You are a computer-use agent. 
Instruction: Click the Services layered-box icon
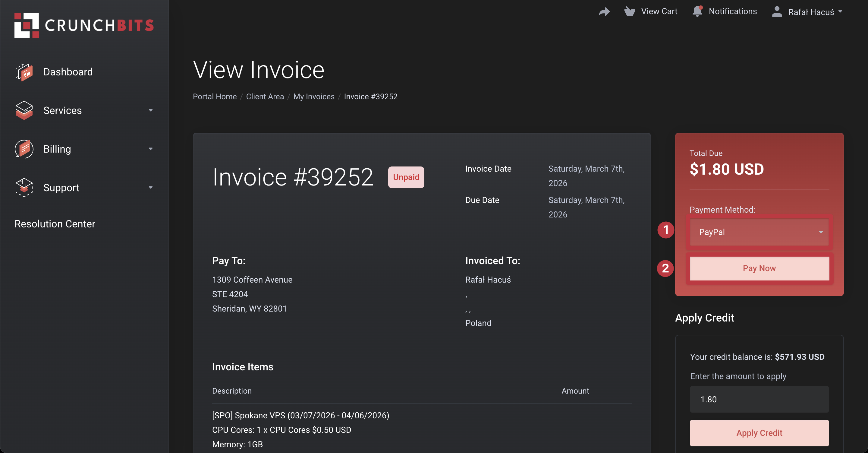(x=24, y=110)
